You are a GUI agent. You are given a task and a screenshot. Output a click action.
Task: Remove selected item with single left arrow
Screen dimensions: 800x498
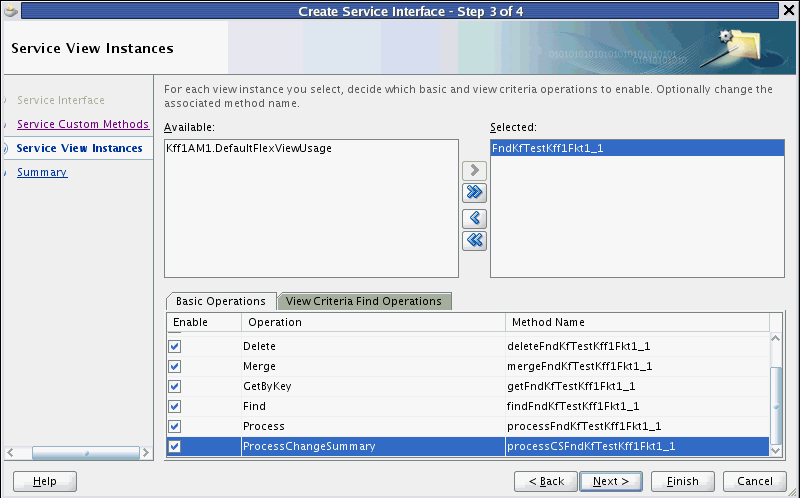coord(474,218)
